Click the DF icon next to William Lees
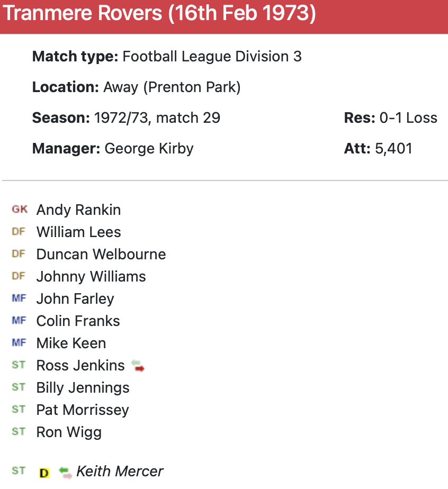Viewport: 448px width, 489px height. [x=19, y=232]
